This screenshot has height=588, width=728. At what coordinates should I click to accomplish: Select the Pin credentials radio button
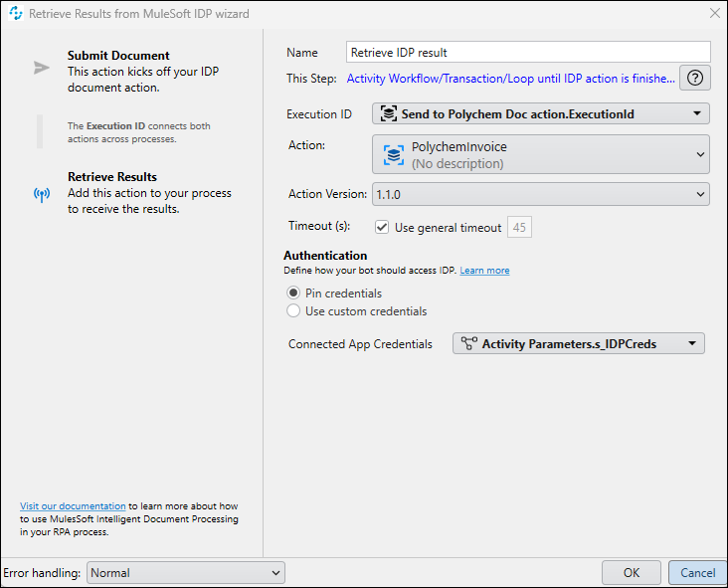[293, 294]
